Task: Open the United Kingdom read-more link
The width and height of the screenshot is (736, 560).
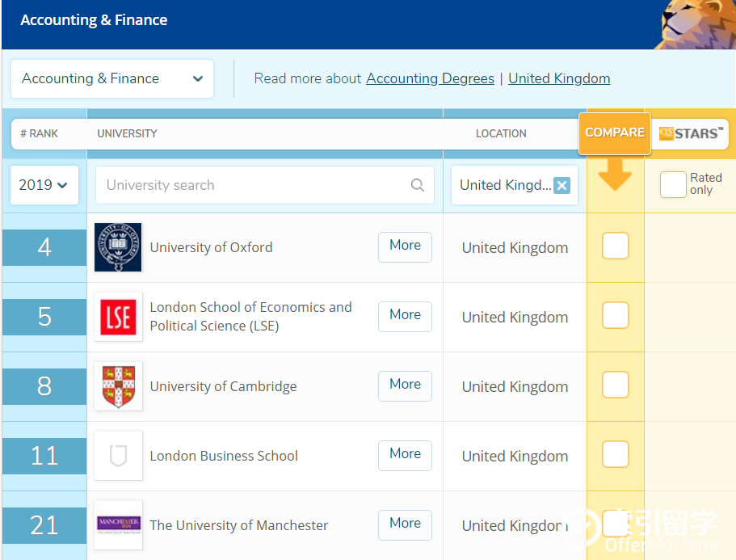Action: (559, 78)
